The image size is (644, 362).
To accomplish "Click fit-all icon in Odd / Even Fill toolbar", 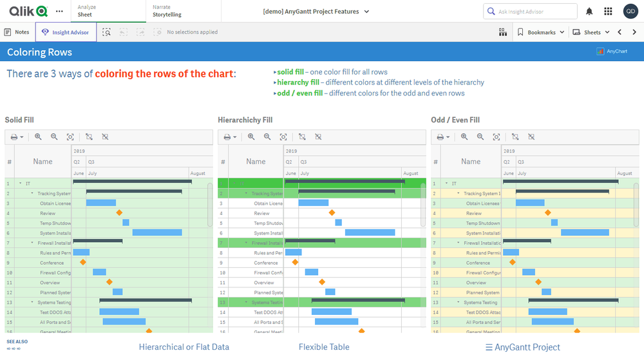I will pyautogui.click(x=497, y=137).
